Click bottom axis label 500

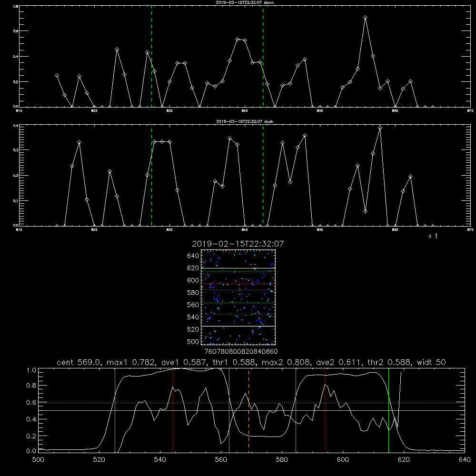coord(38,460)
